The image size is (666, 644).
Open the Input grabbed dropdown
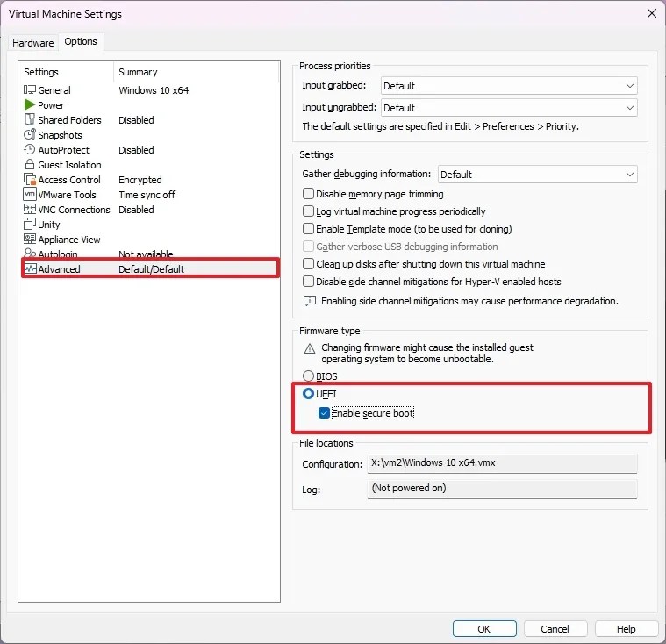click(509, 86)
